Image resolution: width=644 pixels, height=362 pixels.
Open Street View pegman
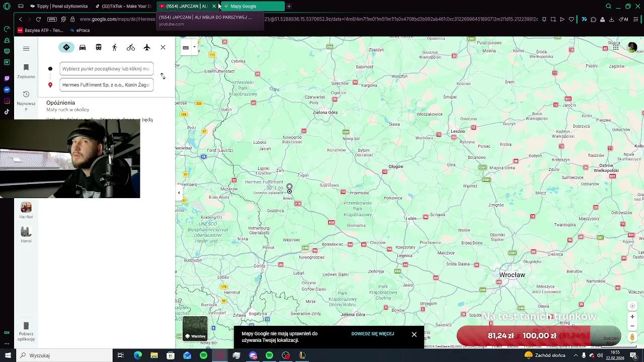(632, 337)
